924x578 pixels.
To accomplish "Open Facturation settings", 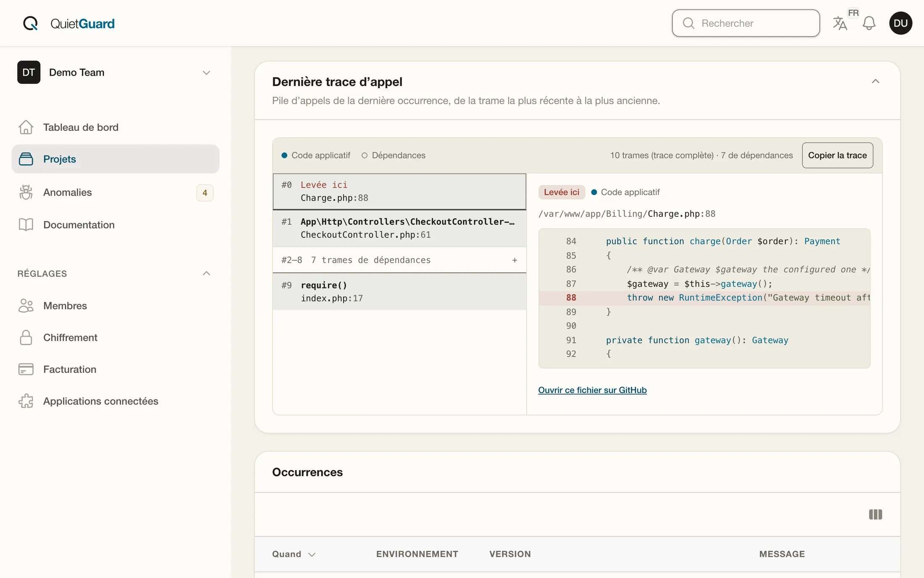I will [115, 369].
